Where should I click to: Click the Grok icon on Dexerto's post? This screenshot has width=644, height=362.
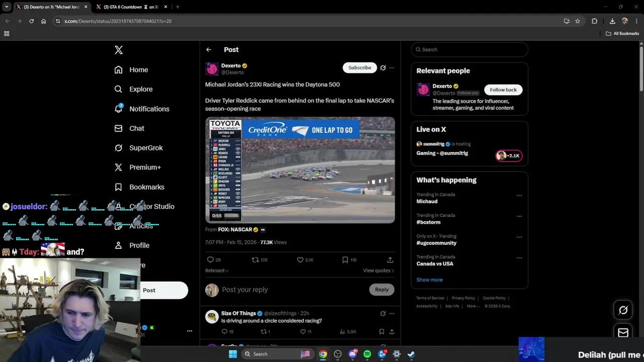pyautogui.click(x=383, y=68)
